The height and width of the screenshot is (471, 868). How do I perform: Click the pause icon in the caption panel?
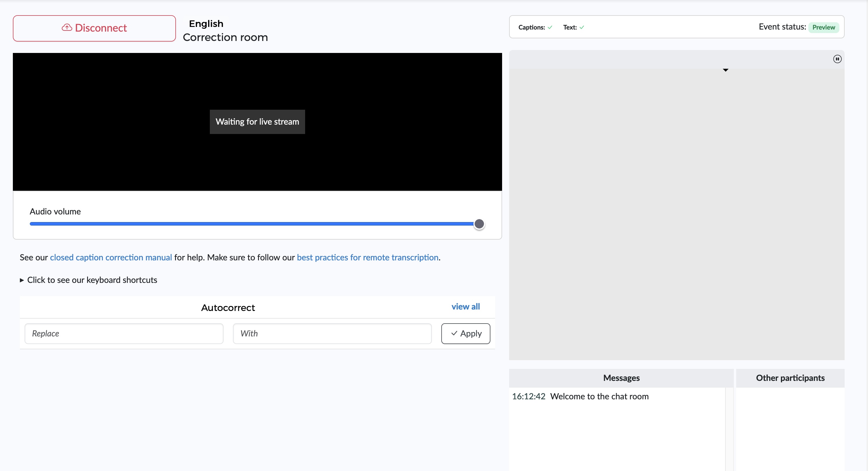coord(837,59)
